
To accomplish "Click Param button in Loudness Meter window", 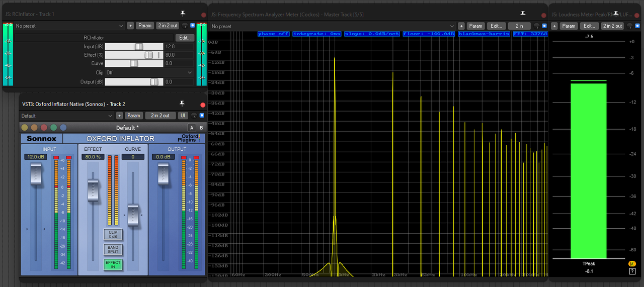I will (x=569, y=26).
